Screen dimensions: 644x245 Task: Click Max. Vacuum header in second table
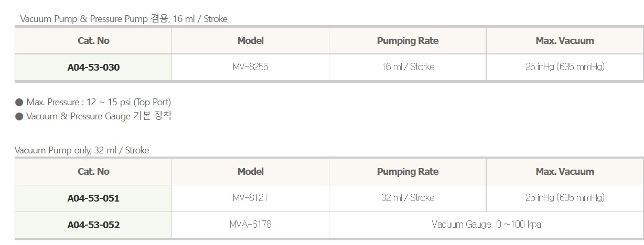tap(565, 172)
